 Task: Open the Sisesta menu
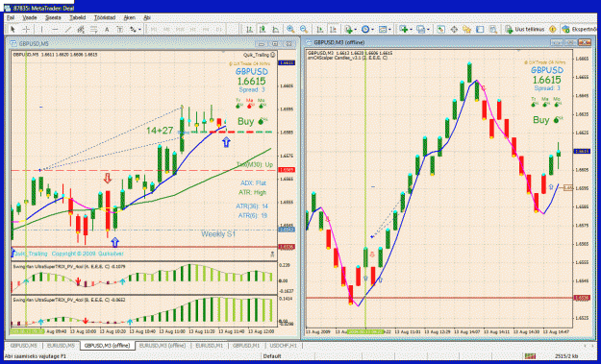pyautogui.click(x=53, y=17)
